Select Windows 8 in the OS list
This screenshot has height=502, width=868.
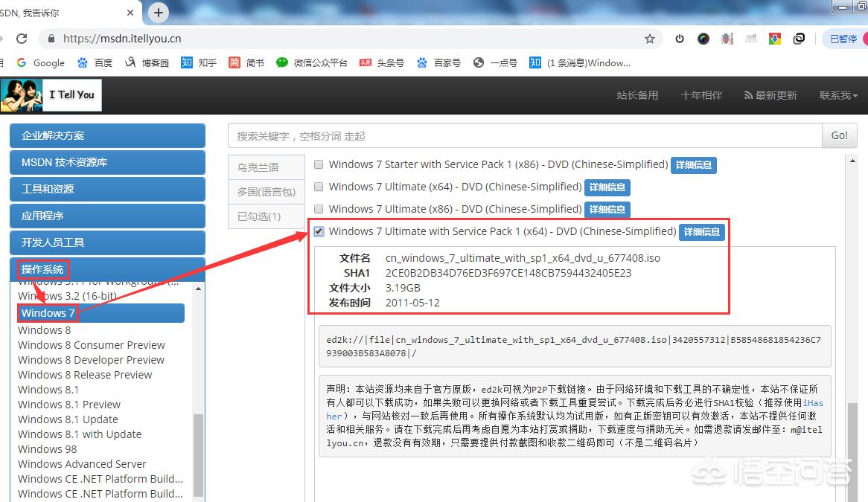(x=44, y=330)
